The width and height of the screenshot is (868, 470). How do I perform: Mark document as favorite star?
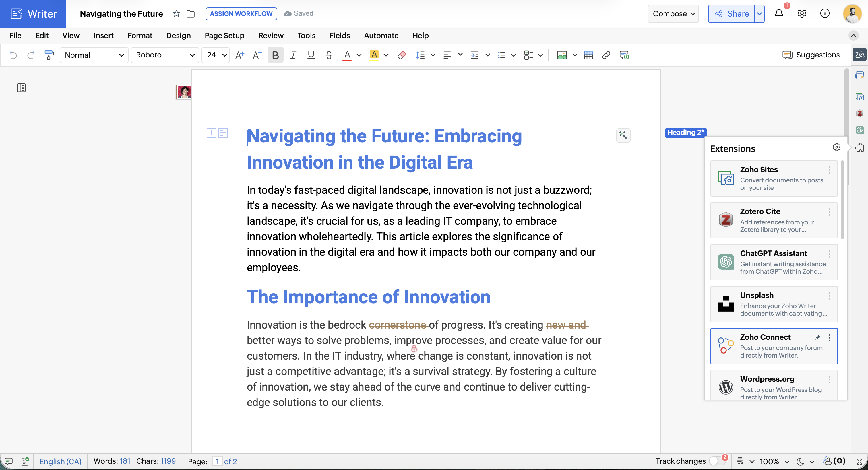pyautogui.click(x=176, y=14)
